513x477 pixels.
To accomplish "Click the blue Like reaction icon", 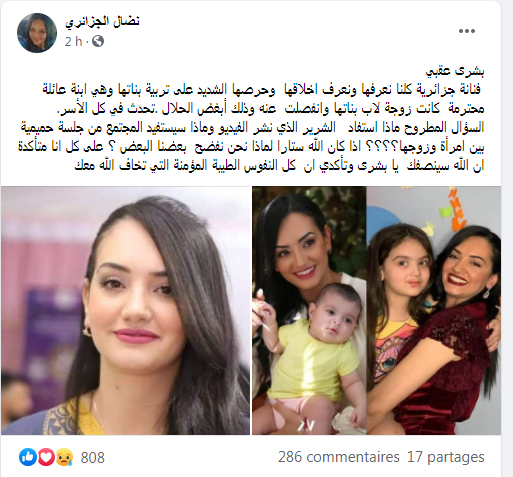I will [28, 457].
